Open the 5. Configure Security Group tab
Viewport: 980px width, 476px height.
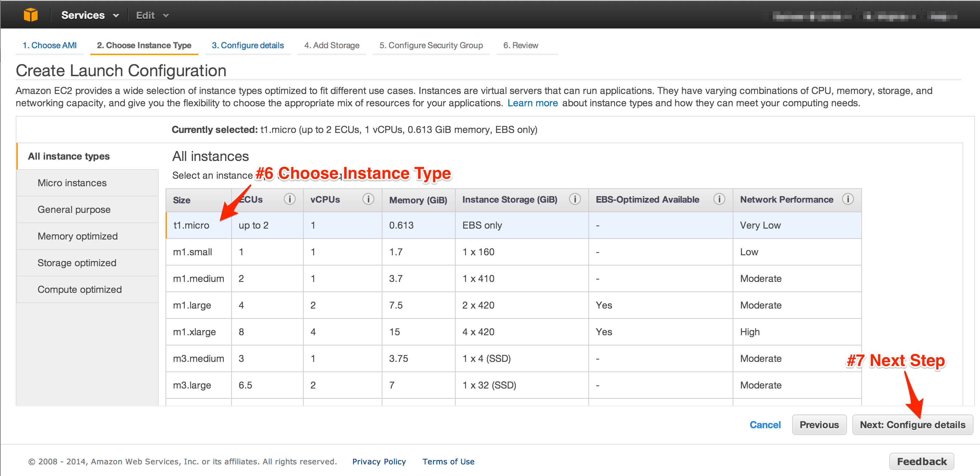[431, 45]
